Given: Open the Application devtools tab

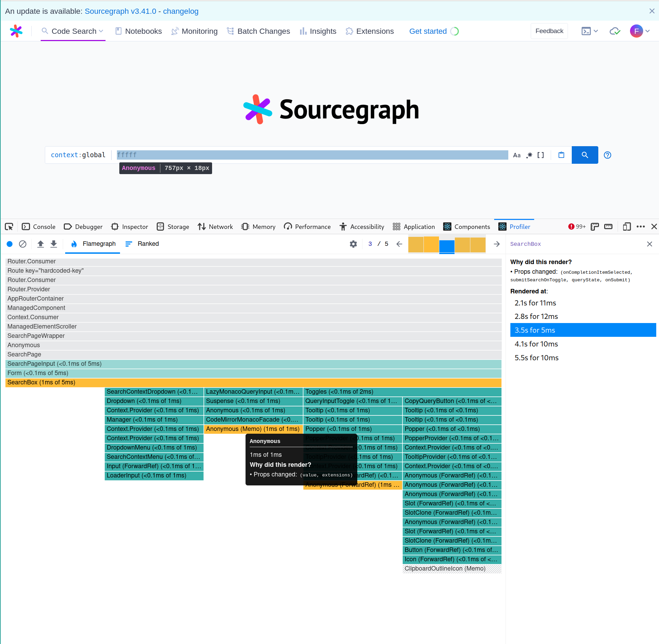Looking at the screenshot, I should click(414, 227).
